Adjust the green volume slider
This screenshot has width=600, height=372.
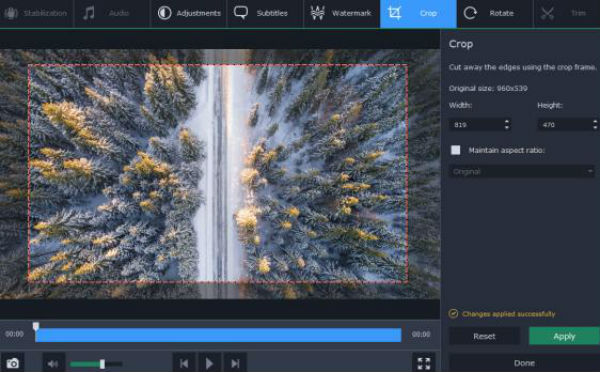96,364
